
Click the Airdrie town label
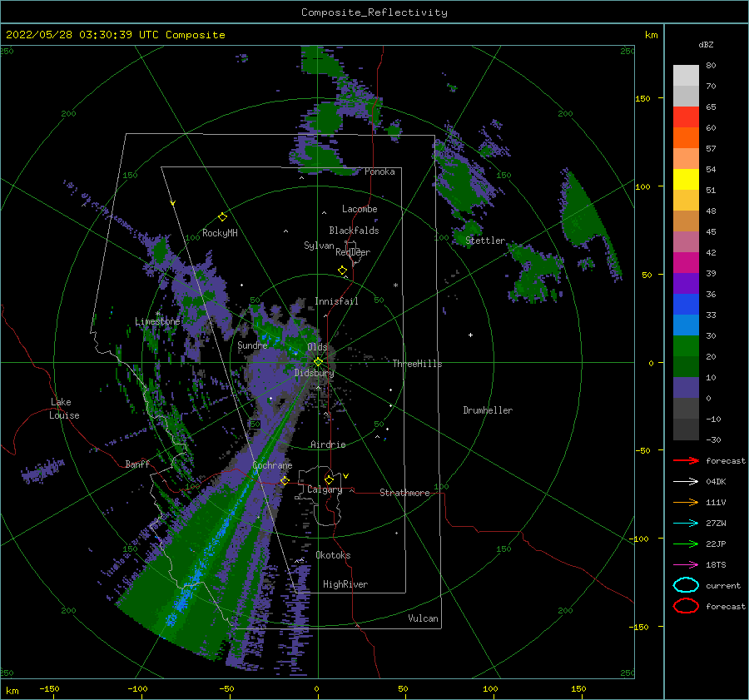point(328,444)
